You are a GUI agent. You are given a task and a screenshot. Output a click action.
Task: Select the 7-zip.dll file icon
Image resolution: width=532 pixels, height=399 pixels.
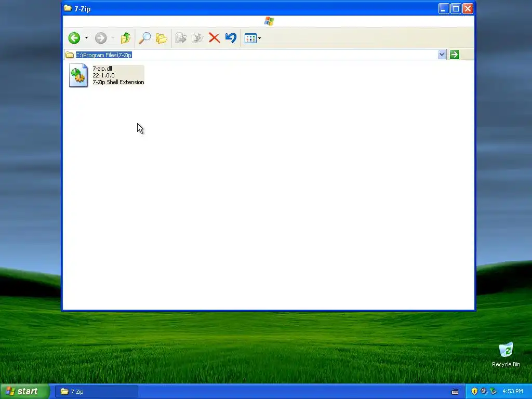click(x=78, y=75)
